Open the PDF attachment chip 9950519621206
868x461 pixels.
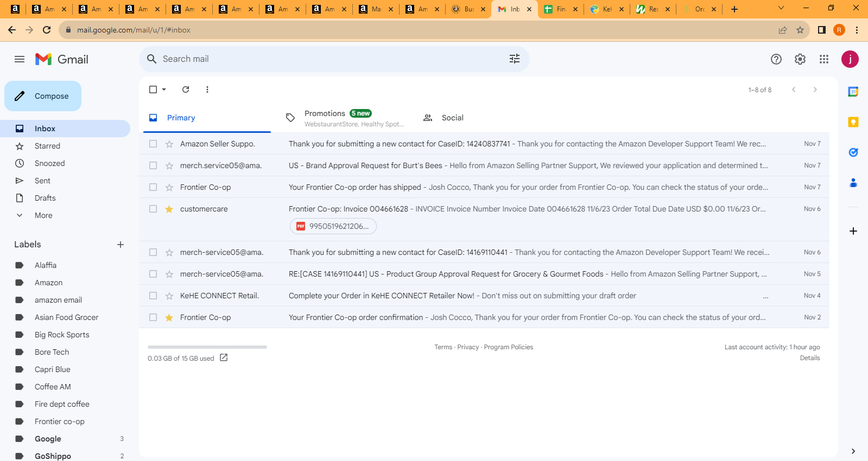[x=333, y=226]
